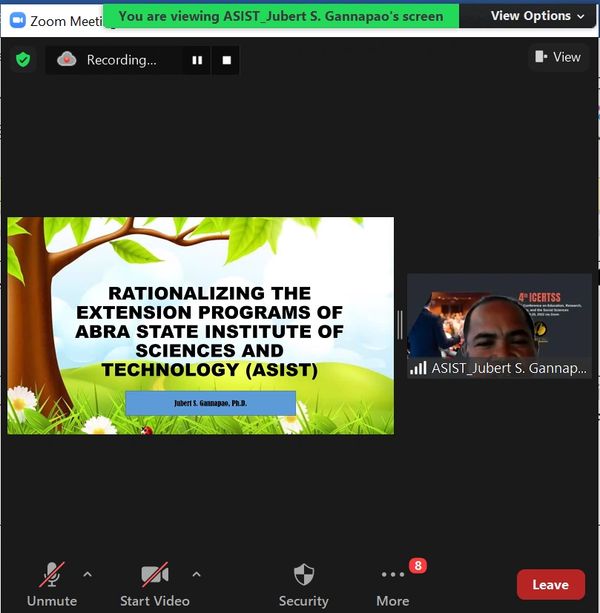Click the red cloud recording icon
This screenshot has height=613, width=600.
[67, 60]
